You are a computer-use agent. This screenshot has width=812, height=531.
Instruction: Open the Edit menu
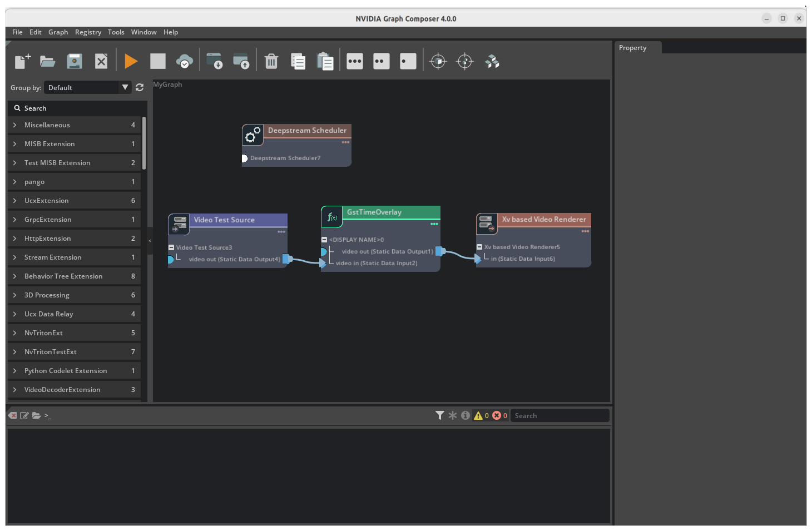(36, 32)
